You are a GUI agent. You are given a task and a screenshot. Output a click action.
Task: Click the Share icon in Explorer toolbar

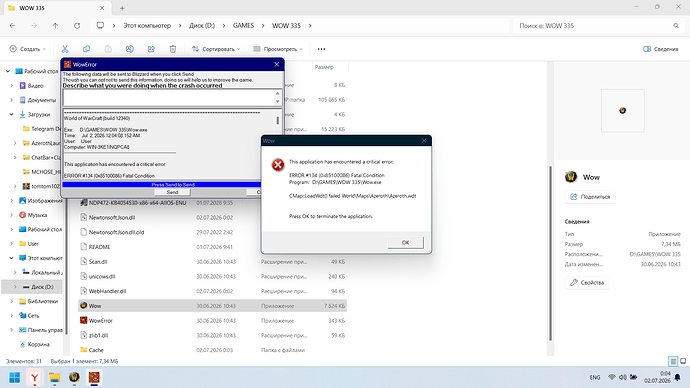pos(151,49)
